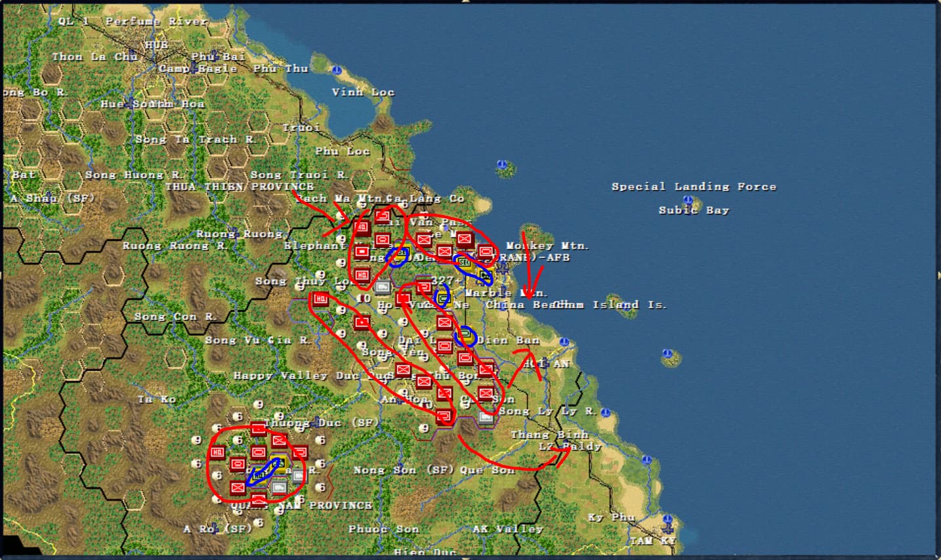Click the red dot-symbol unit south of lone HQ

[362, 323]
